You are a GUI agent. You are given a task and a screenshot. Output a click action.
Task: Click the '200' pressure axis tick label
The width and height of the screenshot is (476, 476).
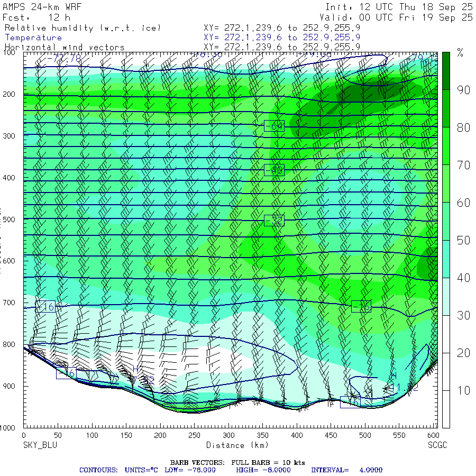coord(9,94)
